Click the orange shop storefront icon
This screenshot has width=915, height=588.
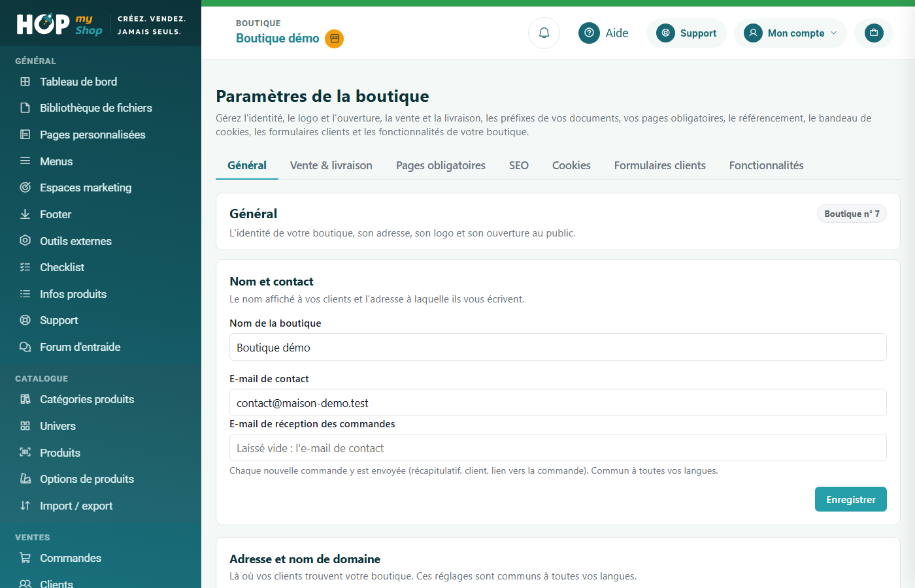tap(335, 39)
